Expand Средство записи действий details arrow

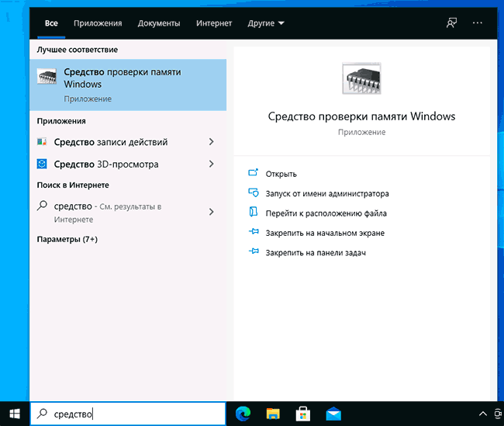[x=211, y=141]
